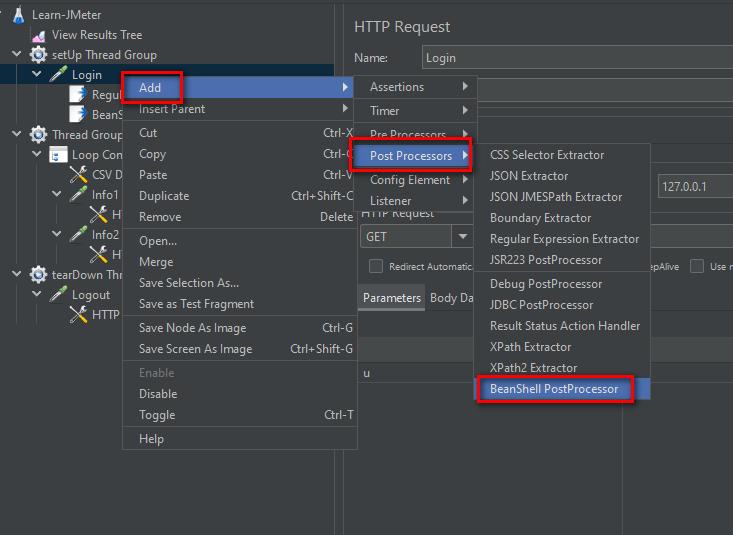
Task: Choose Copy from the context menu
Action: 240,154
